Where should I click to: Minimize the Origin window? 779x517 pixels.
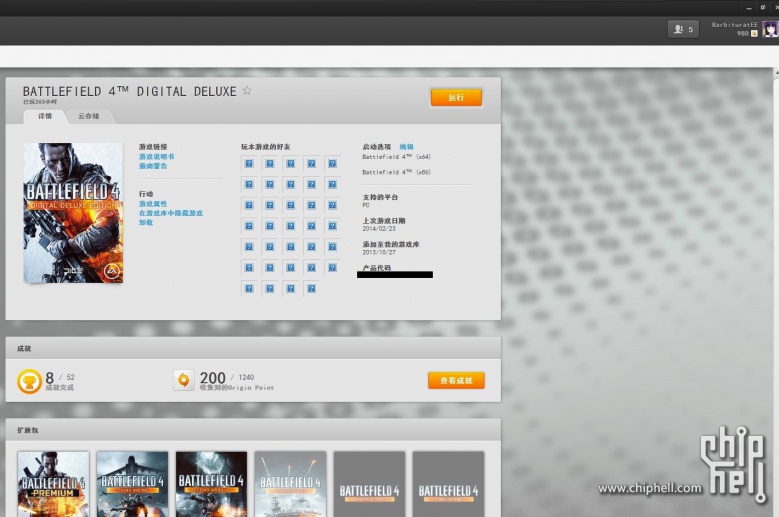pyautogui.click(x=749, y=8)
